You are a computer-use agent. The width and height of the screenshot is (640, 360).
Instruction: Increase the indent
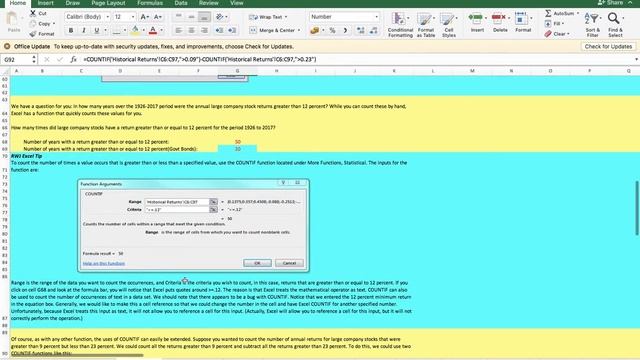tap(232, 30)
